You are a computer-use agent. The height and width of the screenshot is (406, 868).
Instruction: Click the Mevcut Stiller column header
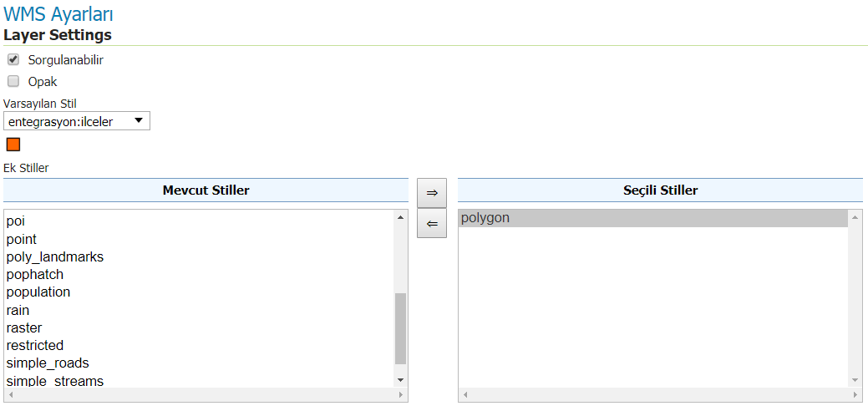point(206,190)
